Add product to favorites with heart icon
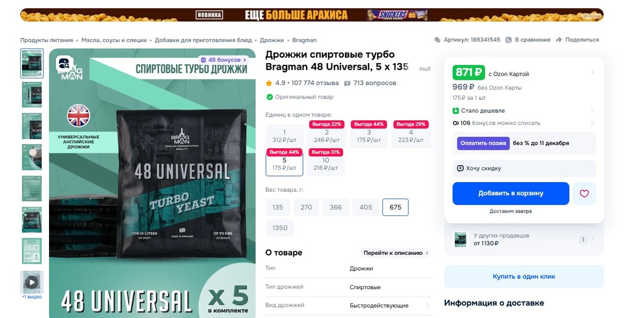 [584, 194]
